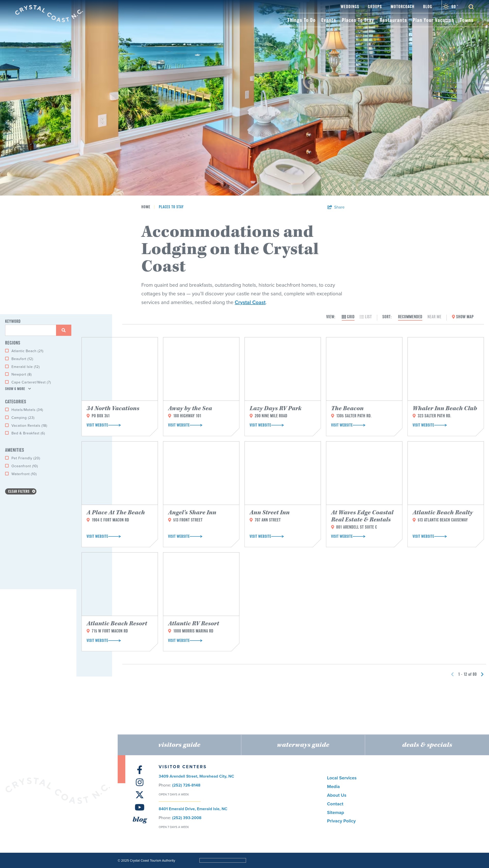489x868 pixels.
Task: Submit keyword search with magnifier button
Action: [x=64, y=330]
